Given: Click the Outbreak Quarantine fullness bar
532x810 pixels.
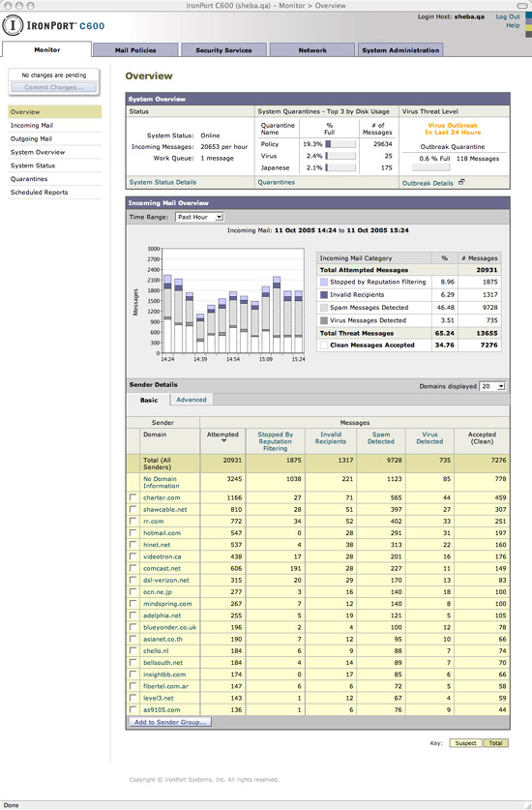Looking at the screenshot, I should (x=430, y=167).
